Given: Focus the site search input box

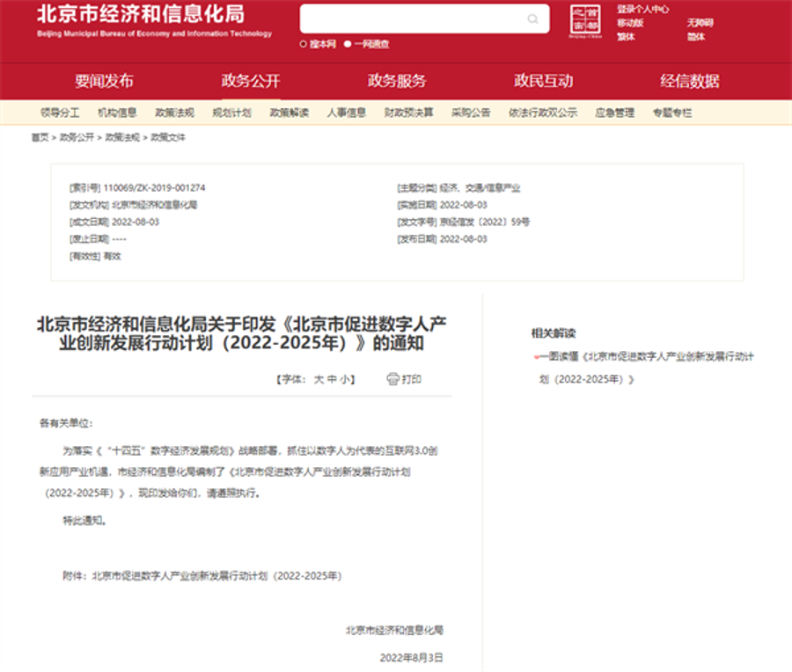Looking at the screenshot, I should click(424, 18).
